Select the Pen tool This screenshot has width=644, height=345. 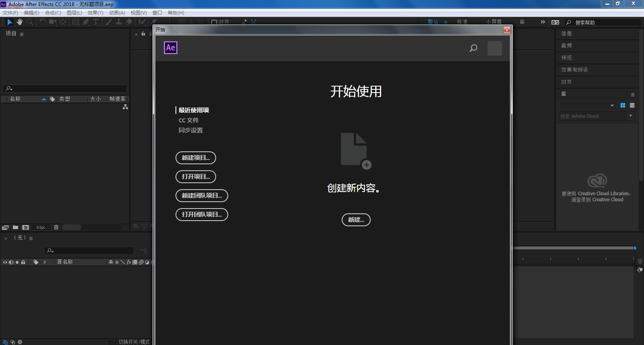pyautogui.click(x=86, y=22)
